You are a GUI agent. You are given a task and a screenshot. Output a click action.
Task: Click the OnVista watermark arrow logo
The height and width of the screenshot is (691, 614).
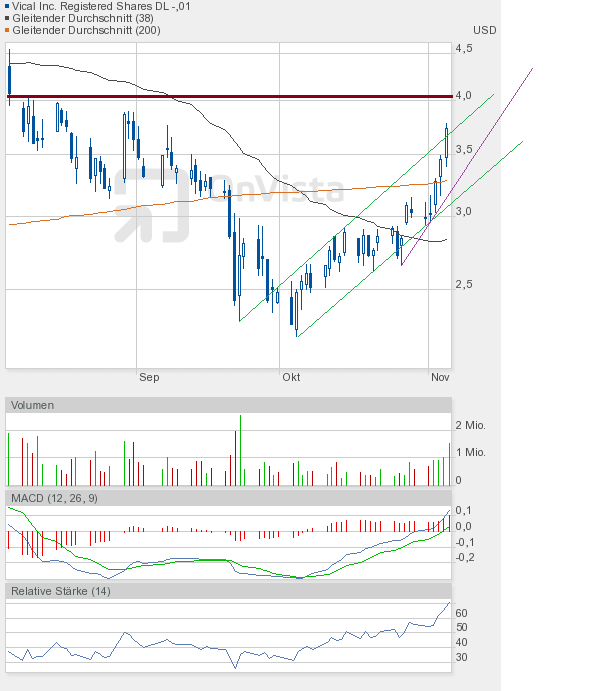point(151,204)
